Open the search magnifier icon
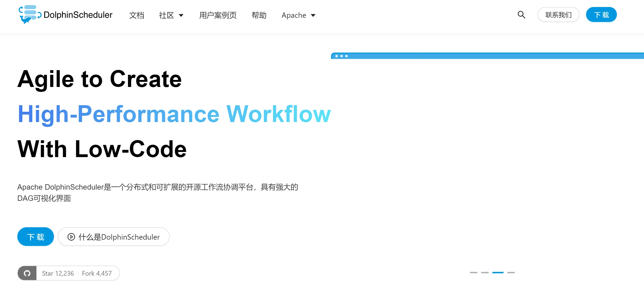 click(521, 15)
